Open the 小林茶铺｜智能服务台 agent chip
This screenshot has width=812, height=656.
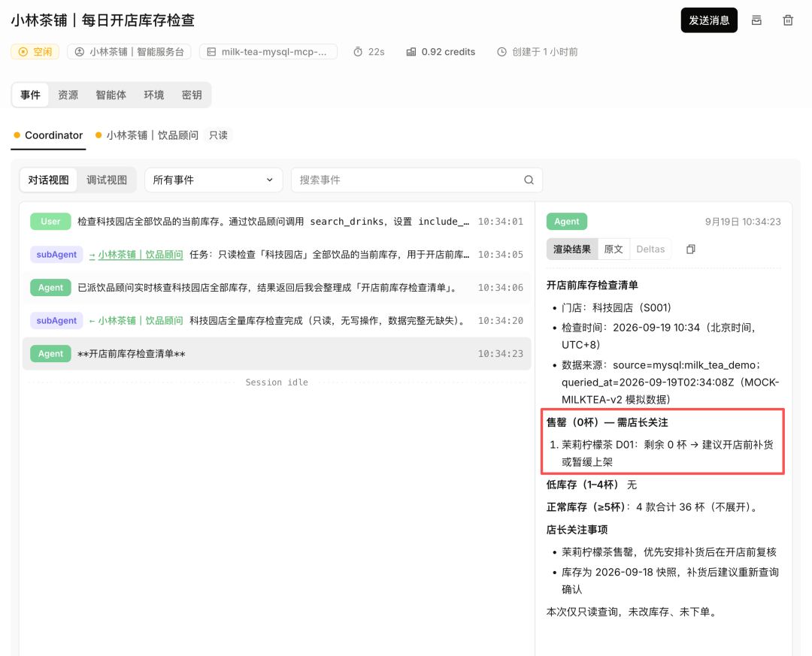point(129,52)
